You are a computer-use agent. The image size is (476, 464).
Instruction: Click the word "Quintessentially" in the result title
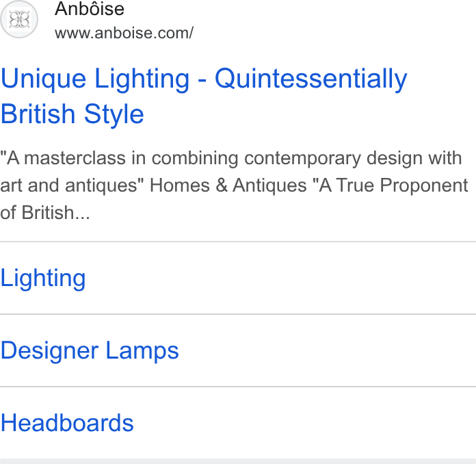311,79
